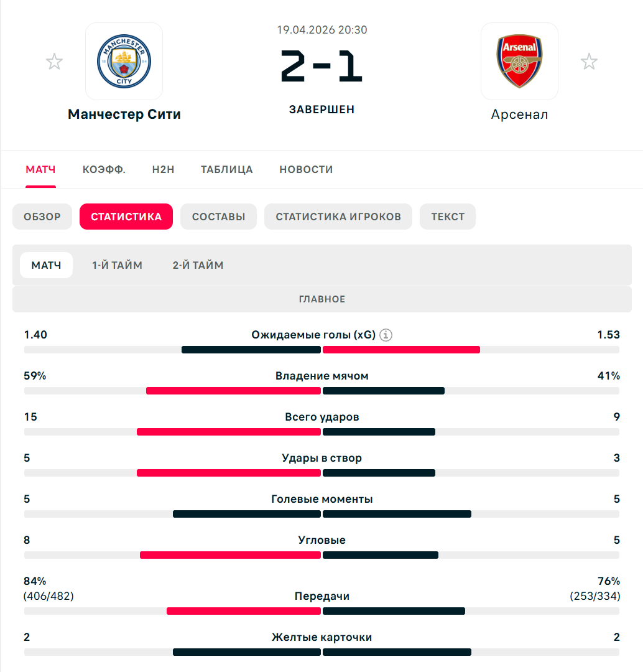This screenshot has width=643, height=672.
Task: Click the Manchester City club logo
Action: coord(124,62)
